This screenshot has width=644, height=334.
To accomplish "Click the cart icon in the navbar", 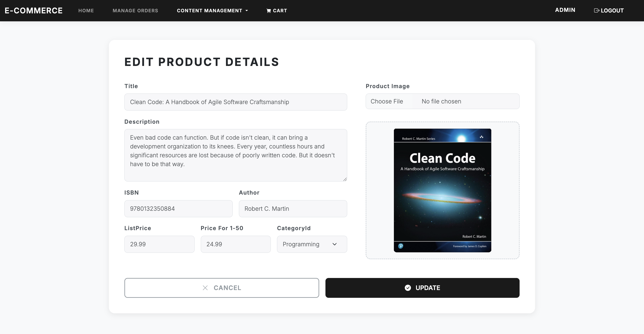I will [268, 11].
